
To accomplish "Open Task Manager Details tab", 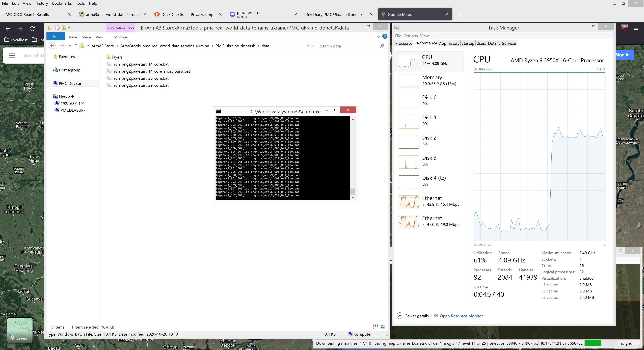I will (494, 43).
